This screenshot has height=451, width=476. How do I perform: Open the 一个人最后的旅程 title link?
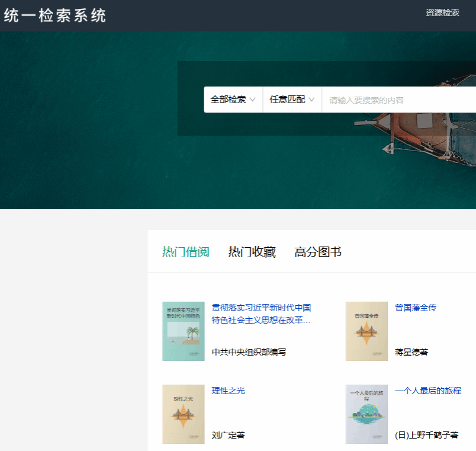[427, 391]
